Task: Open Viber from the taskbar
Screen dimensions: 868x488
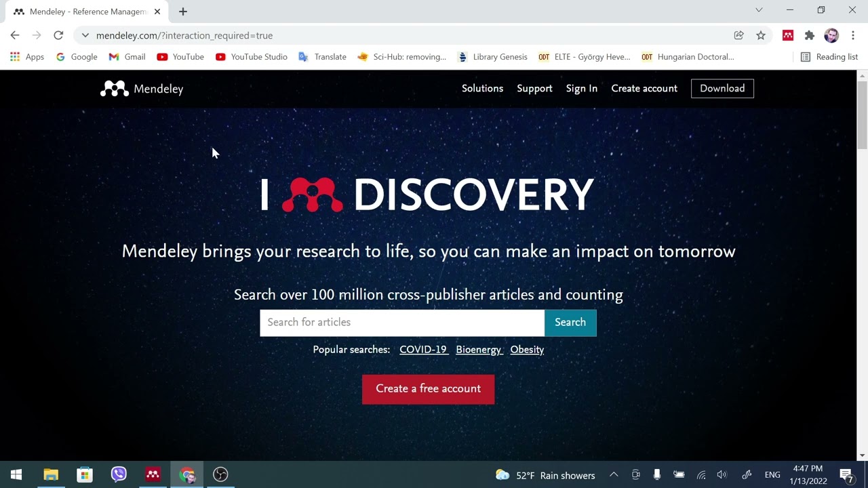Action: [119, 474]
